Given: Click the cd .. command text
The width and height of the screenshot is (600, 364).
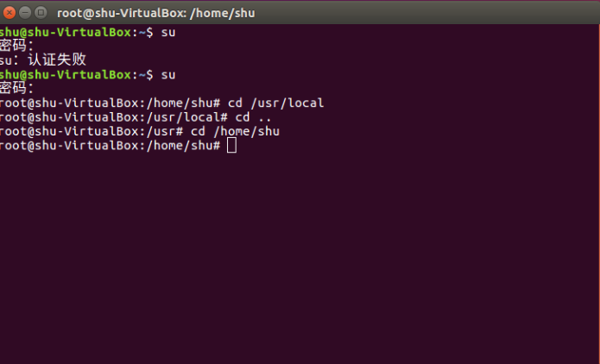Looking at the screenshot, I should click(253, 117).
